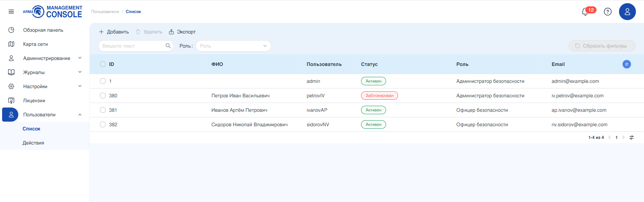Open the Роль filter dropdown

(233, 46)
